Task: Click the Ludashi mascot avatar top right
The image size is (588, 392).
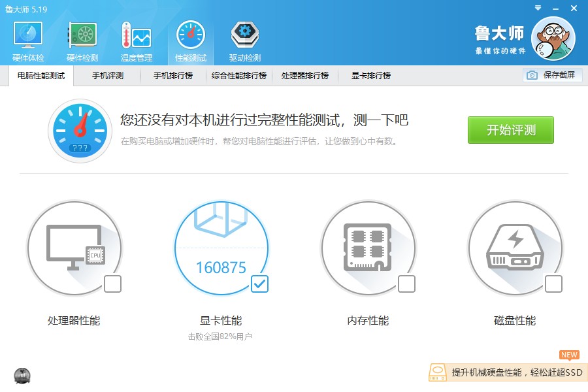Action: (x=553, y=39)
